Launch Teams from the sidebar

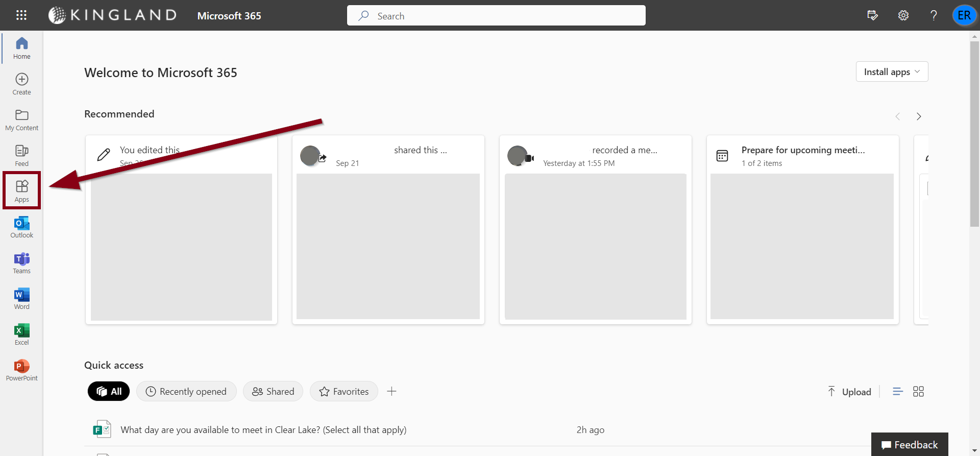(21, 263)
